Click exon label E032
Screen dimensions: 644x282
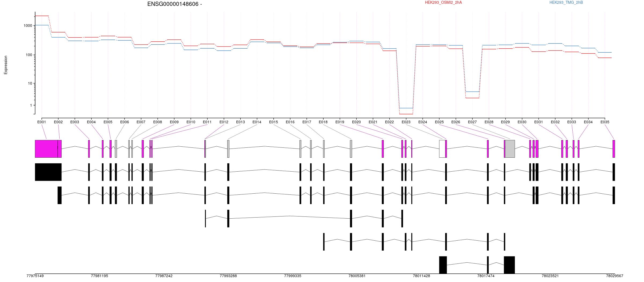click(555, 122)
